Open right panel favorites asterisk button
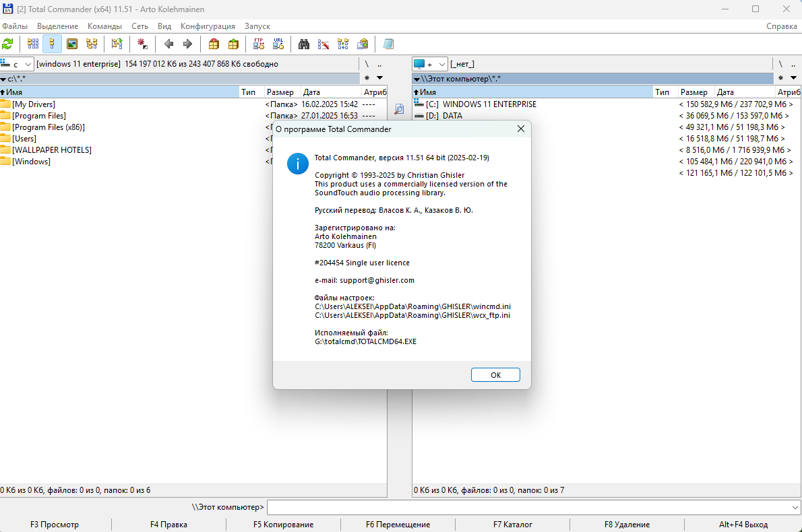Screen dimensions: 802x532 [x=780, y=78]
